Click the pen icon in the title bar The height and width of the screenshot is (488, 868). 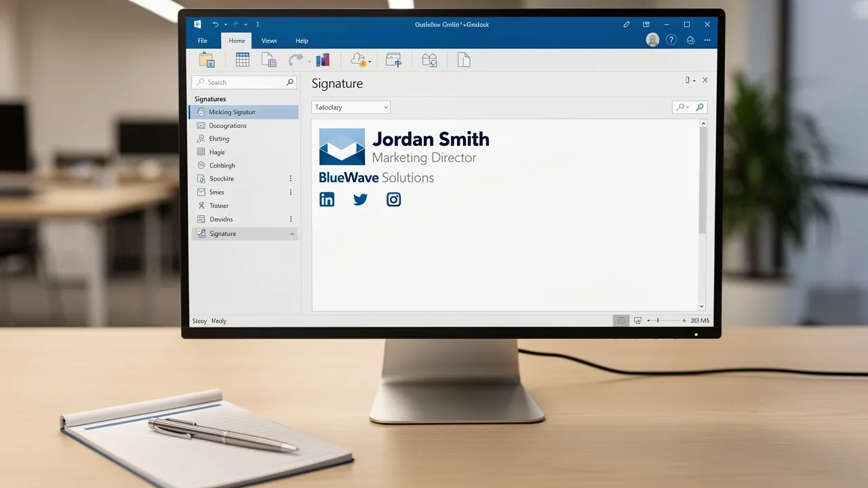pyautogui.click(x=627, y=24)
